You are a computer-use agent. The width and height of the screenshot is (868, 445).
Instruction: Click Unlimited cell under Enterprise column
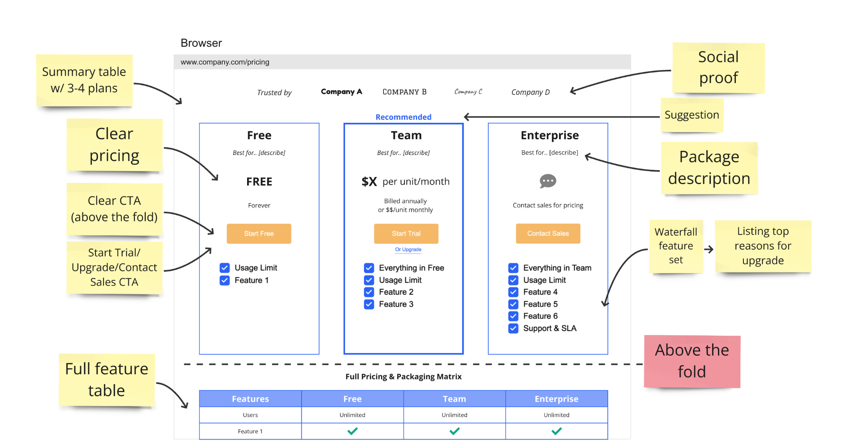pos(556,415)
